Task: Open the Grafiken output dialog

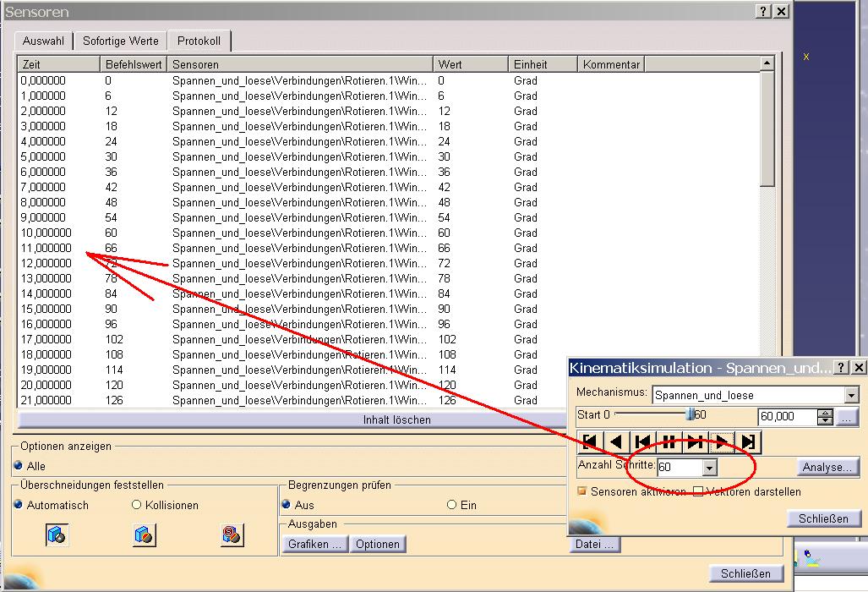Action: tap(314, 545)
